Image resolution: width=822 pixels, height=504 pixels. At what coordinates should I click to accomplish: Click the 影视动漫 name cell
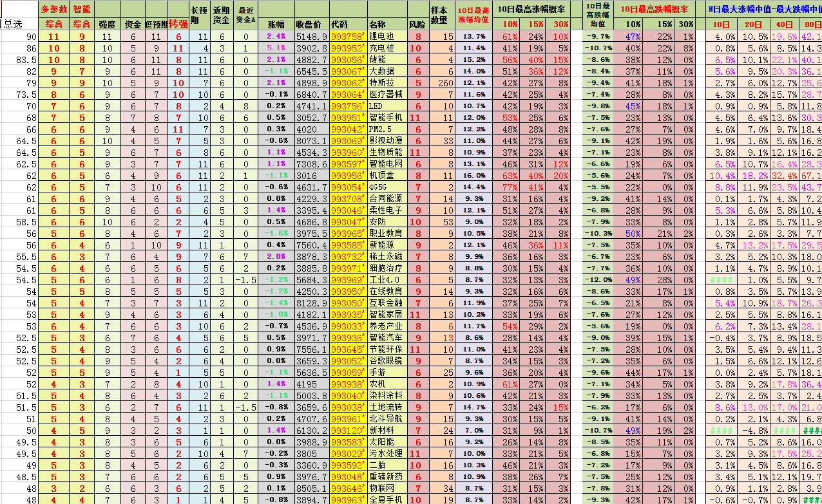point(388,141)
